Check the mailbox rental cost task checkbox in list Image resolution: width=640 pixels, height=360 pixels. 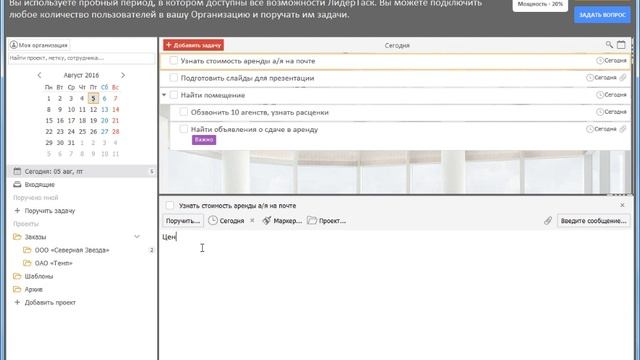click(x=173, y=61)
